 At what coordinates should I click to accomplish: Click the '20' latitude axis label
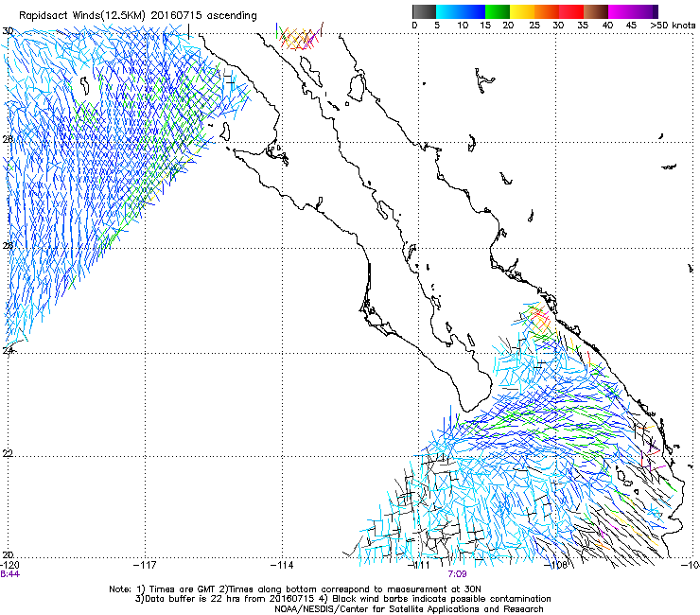click(8, 555)
